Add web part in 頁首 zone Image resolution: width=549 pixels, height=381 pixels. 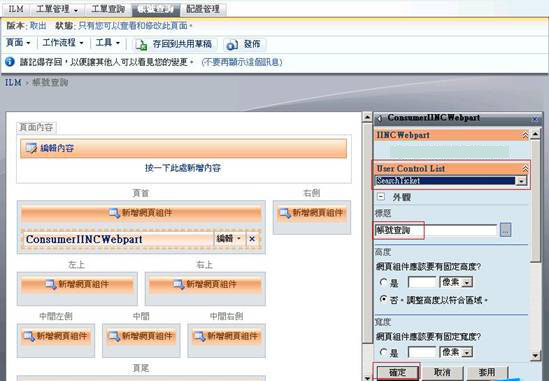pos(141,213)
